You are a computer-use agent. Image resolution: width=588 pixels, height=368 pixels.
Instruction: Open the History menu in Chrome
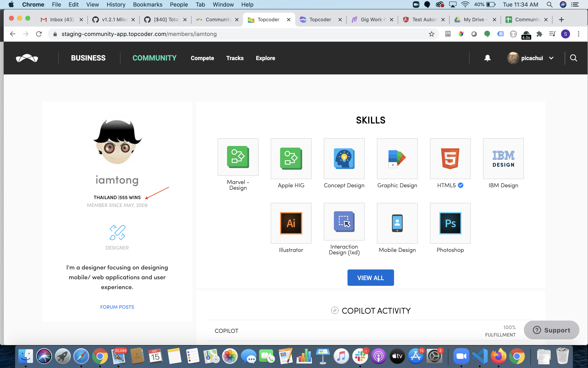coord(116,5)
